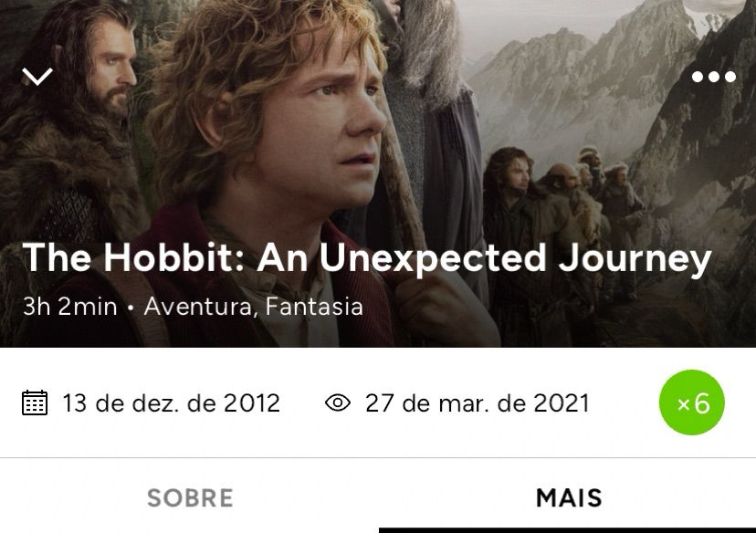The width and height of the screenshot is (756, 533).
Task: Click the black underline indicator below MAIS
Action: (x=567, y=530)
